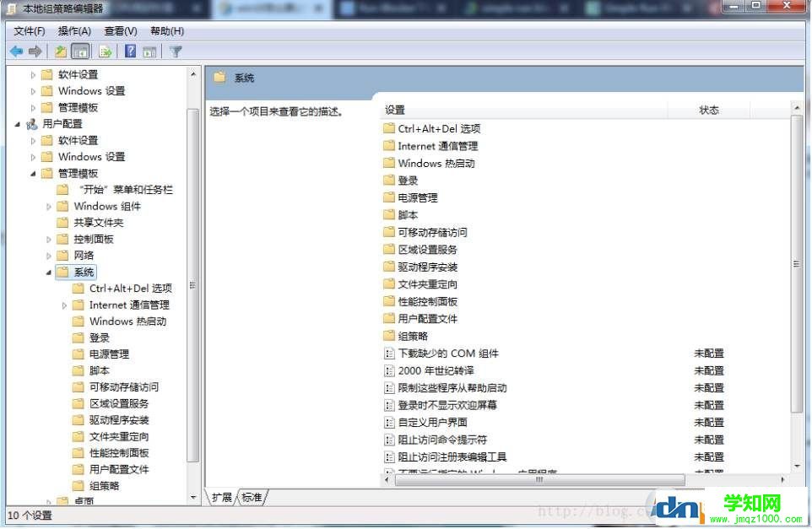This screenshot has height=529, width=812.
Task: Click the 阻止访问命令提示符 policy icon
Action: [389, 440]
